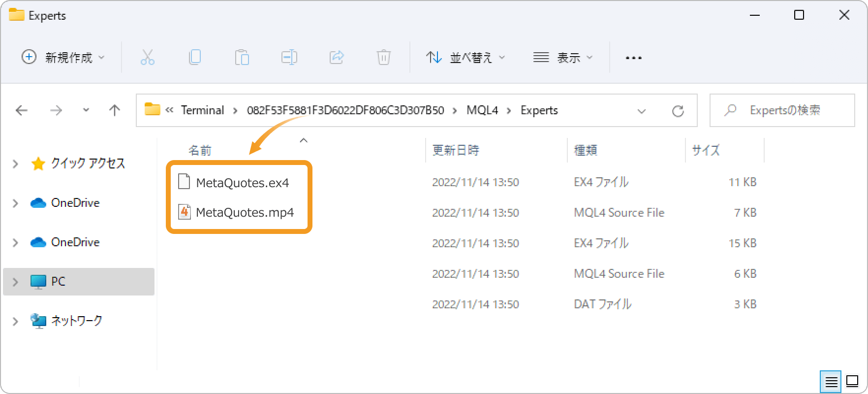Viewport: 868px width, 394px height.
Task: Open the address bar history dropdown
Action: click(x=642, y=111)
